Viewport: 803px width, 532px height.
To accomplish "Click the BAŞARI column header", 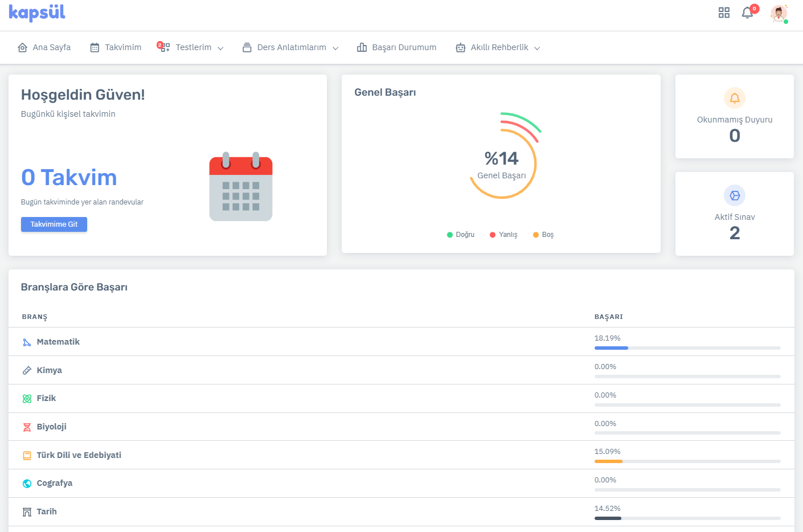I will (x=609, y=317).
